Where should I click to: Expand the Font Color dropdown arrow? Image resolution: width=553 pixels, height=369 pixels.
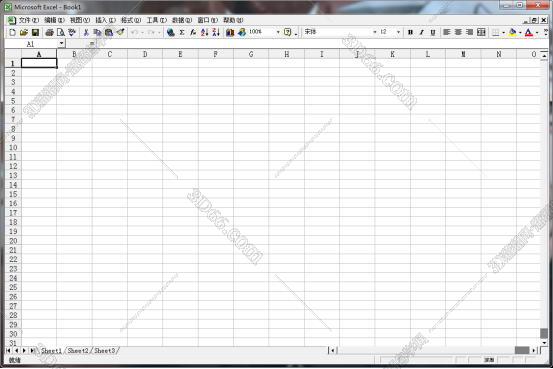click(x=537, y=33)
